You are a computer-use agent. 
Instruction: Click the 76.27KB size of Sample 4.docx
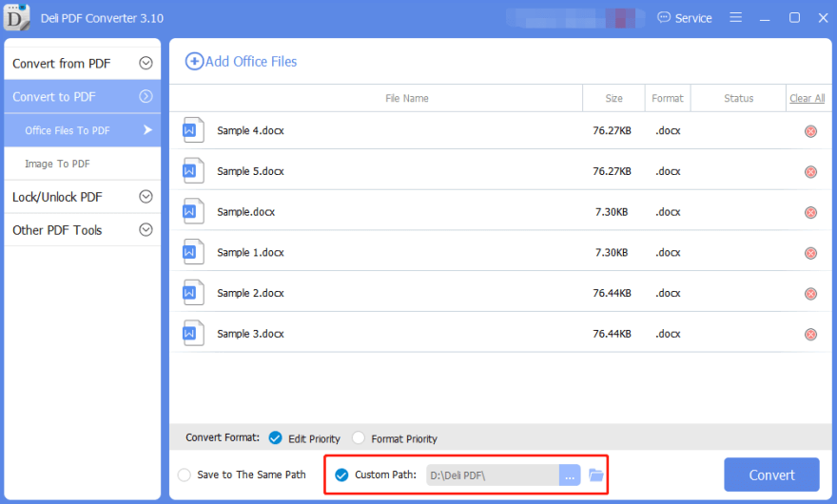click(612, 131)
